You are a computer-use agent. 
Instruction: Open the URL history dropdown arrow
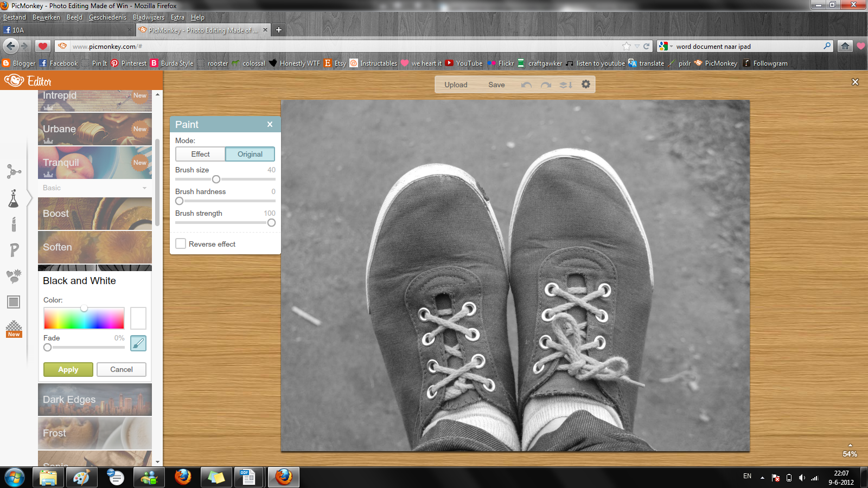tap(637, 46)
